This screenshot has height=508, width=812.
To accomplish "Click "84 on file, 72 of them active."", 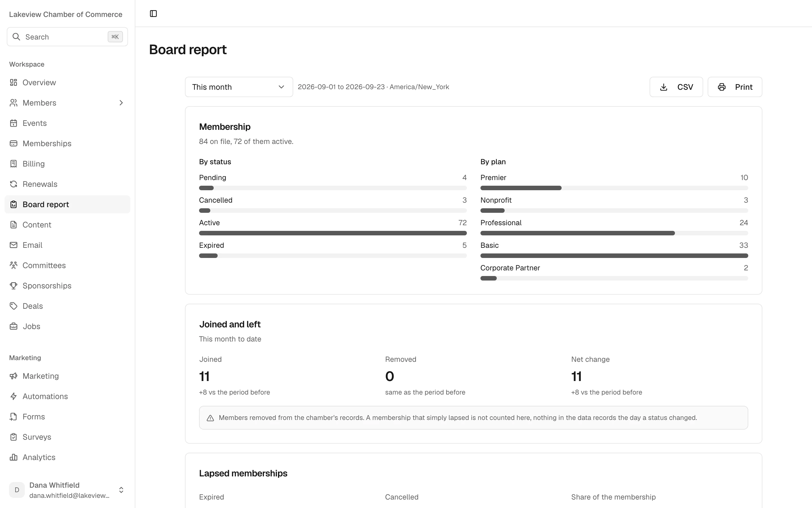I will click(246, 141).
